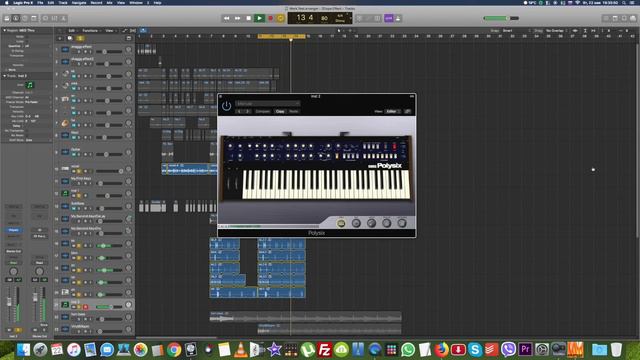Click the waveform zoom icon in tracks toolbar
The height and width of the screenshot is (360, 640).
(x=575, y=31)
